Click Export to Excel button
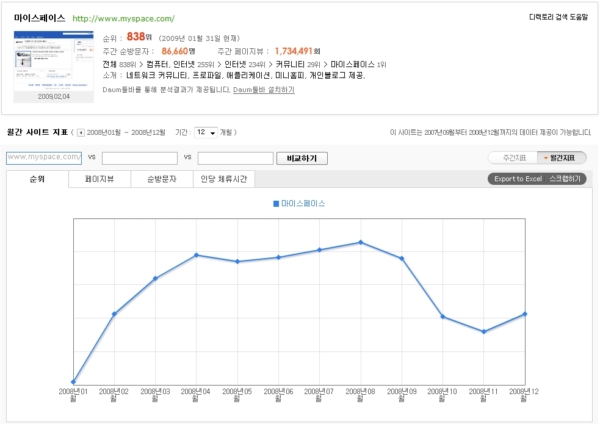Viewport: 600px width, 424px height. pyautogui.click(x=518, y=179)
